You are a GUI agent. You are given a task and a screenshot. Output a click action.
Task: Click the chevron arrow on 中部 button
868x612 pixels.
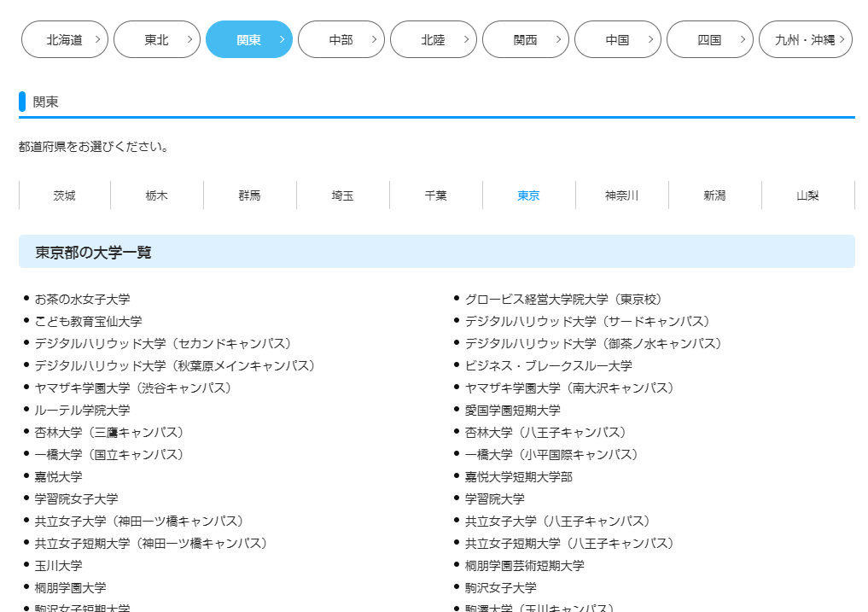(374, 39)
